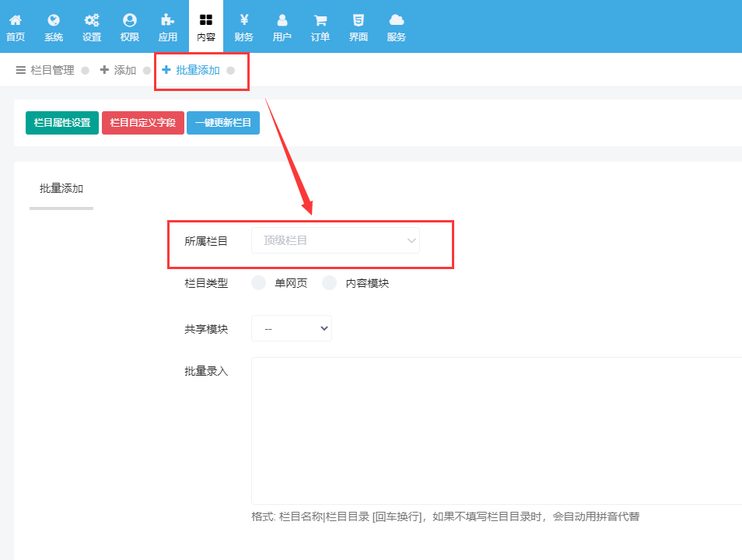
Task: Click the 栏目属性设置 green button
Action: [62, 123]
